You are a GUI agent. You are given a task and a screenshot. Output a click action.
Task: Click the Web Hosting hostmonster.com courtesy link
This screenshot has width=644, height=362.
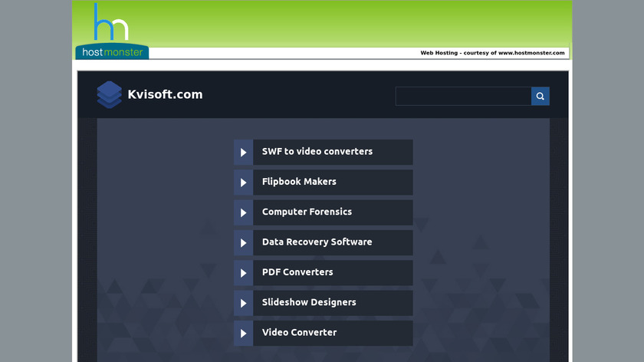pos(492,53)
